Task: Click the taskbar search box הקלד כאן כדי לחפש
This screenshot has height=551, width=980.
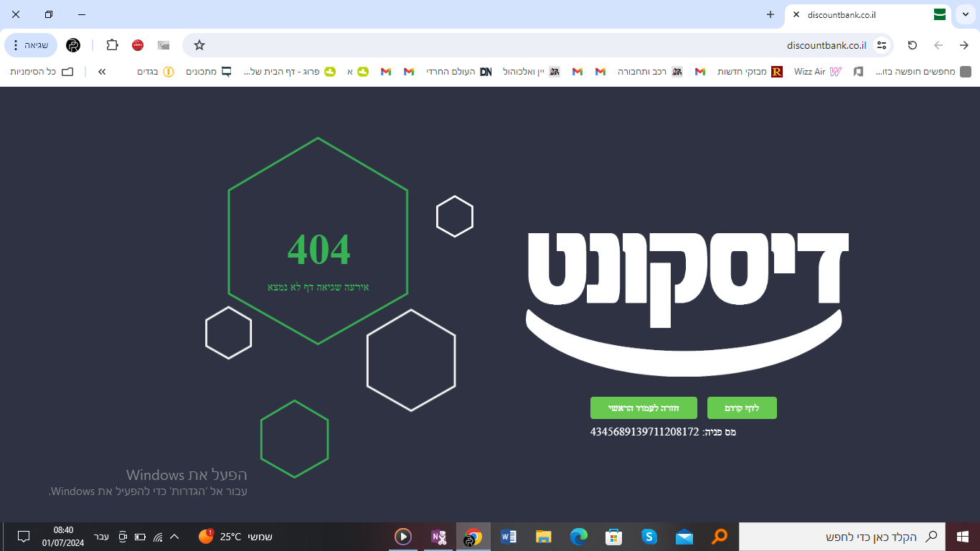Action: point(842,537)
